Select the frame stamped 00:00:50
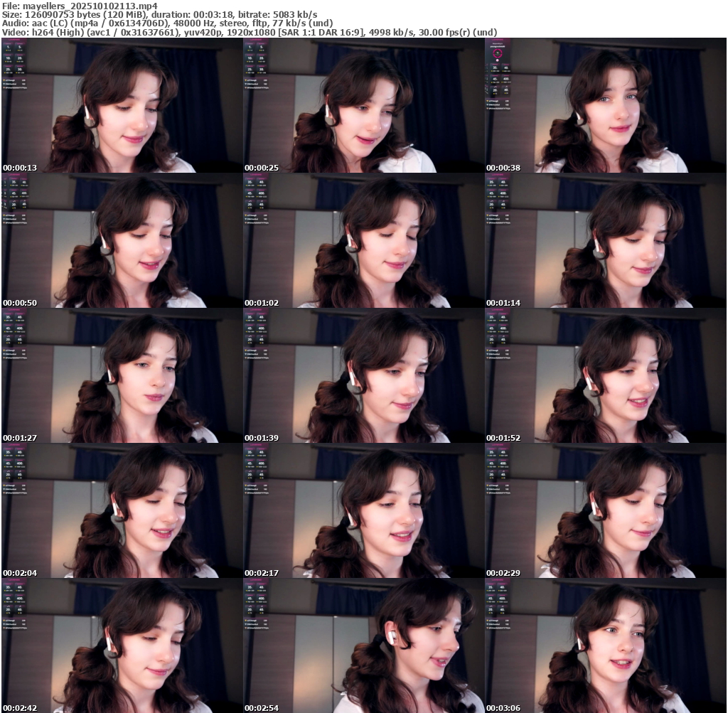Viewport: 728px width, 713px height. pos(122,240)
